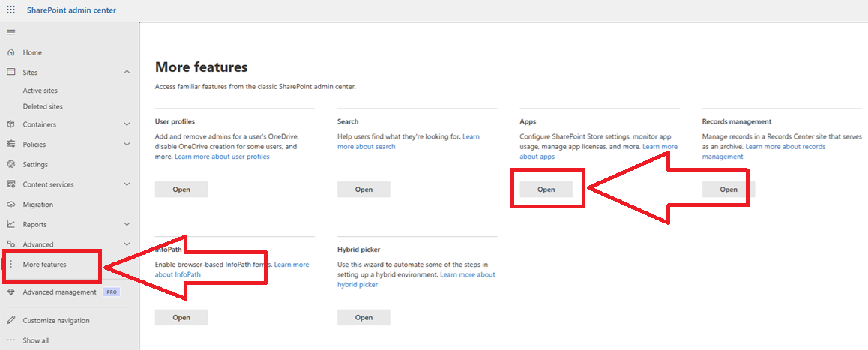This screenshot has width=868, height=350.
Task: Follow Learn more about records management link
Action: click(764, 151)
